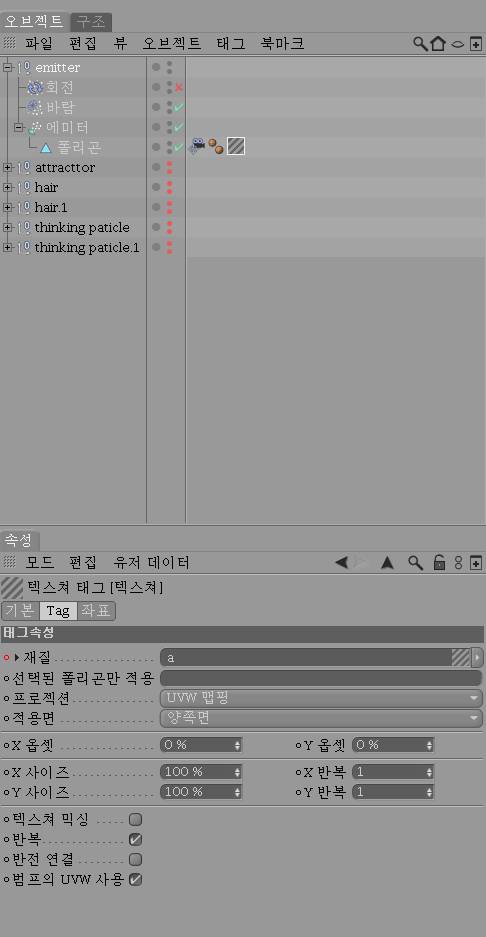Screen dimensions: 486x937
Task: Open the 태그 menu in Object Manager
Action: click(231, 44)
